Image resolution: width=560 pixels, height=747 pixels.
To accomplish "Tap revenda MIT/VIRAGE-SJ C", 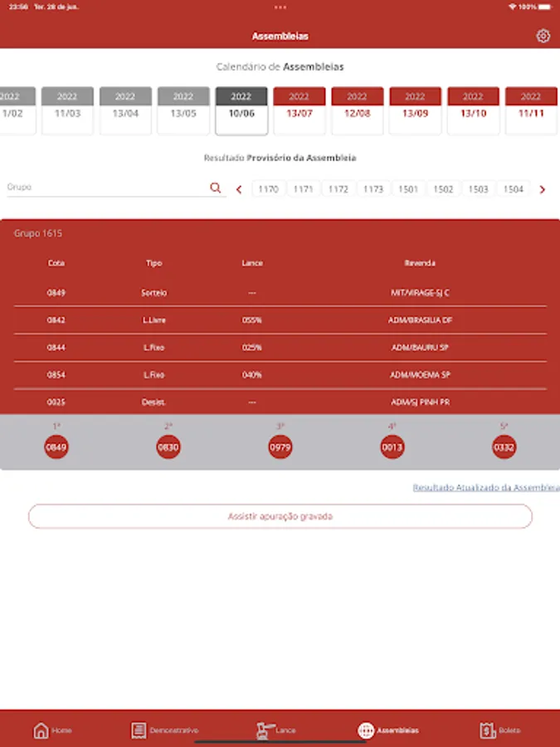I will [420, 292].
